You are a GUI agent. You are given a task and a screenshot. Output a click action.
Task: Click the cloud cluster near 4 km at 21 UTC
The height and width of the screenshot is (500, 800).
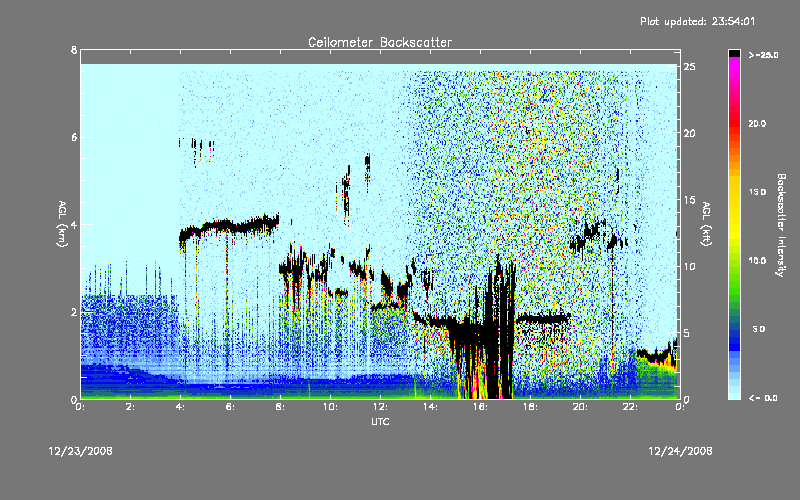598,236
